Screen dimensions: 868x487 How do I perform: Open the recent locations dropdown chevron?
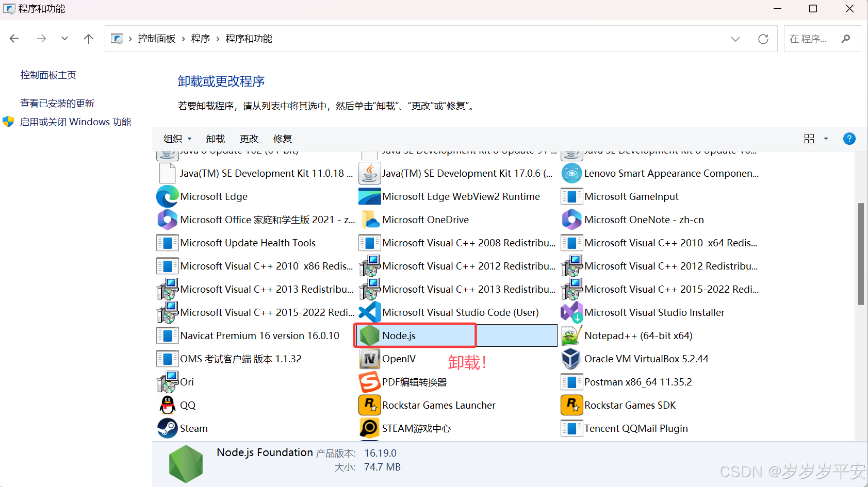[64, 39]
